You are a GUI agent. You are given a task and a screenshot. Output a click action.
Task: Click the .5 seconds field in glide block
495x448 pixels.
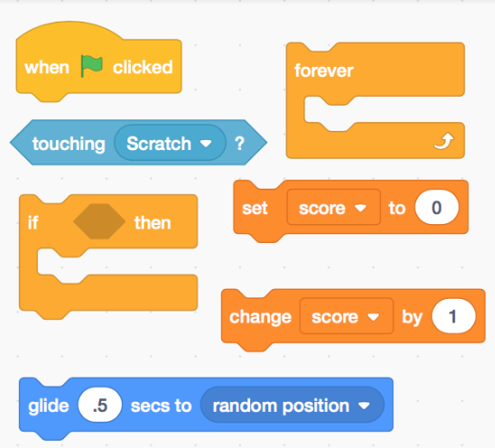[x=100, y=405]
